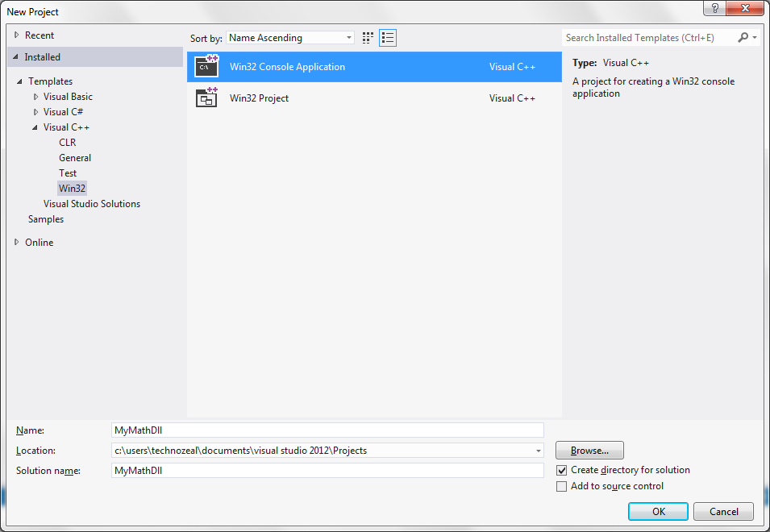
Task: Expand the Visual C# node
Action: 35,112
